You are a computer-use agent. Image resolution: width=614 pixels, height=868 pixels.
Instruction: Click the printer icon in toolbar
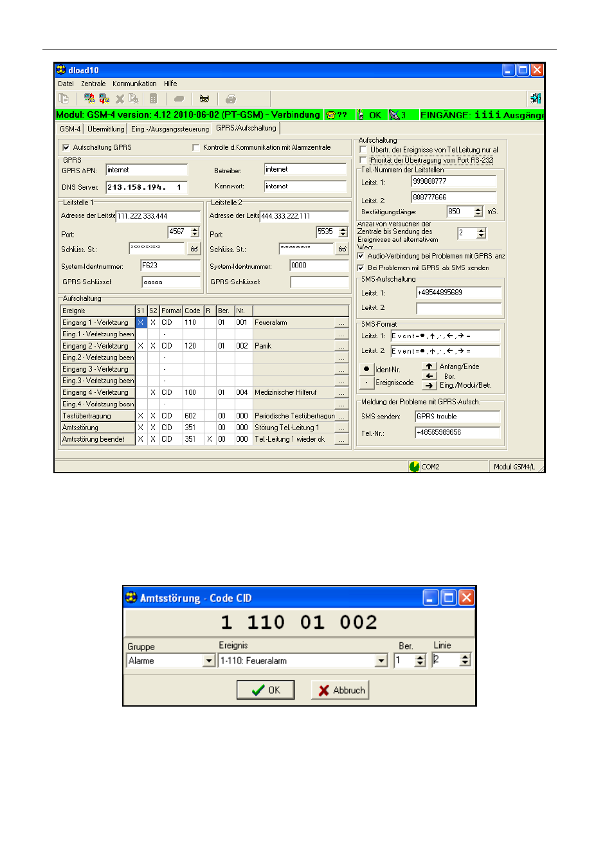tap(231, 99)
